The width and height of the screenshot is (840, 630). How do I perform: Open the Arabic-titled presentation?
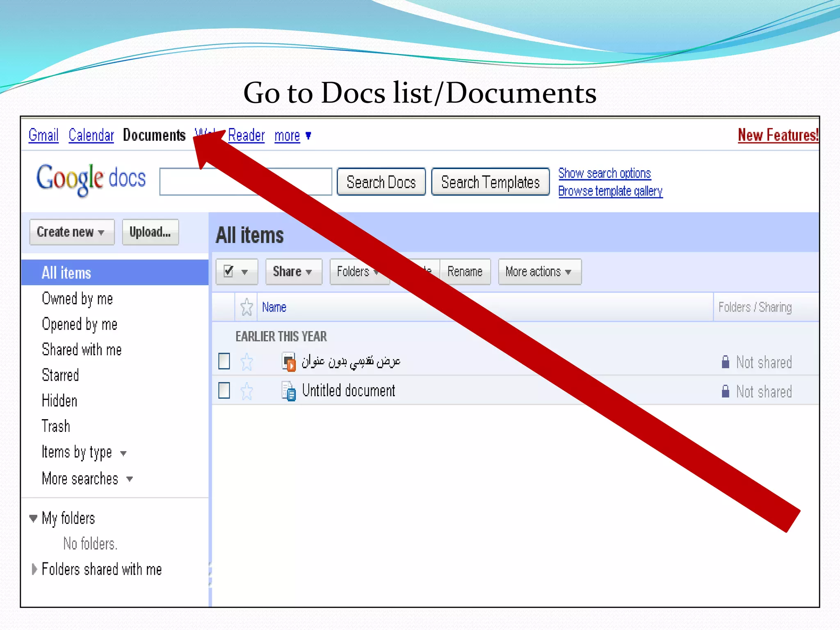(351, 361)
